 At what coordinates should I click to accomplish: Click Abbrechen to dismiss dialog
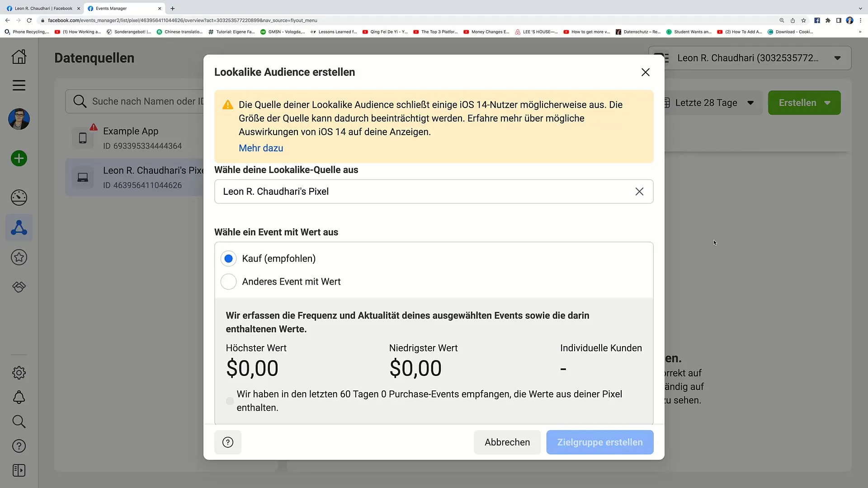pyautogui.click(x=507, y=442)
